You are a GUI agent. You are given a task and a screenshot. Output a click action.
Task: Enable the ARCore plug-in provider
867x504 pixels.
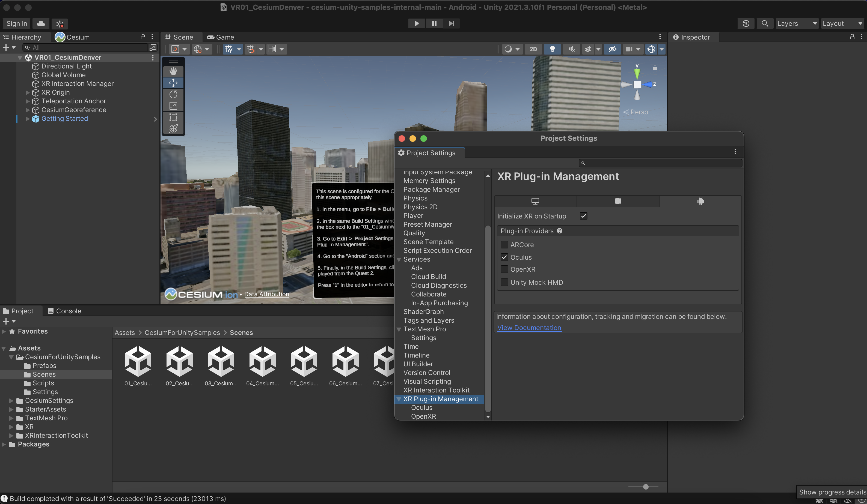(504, 244)
